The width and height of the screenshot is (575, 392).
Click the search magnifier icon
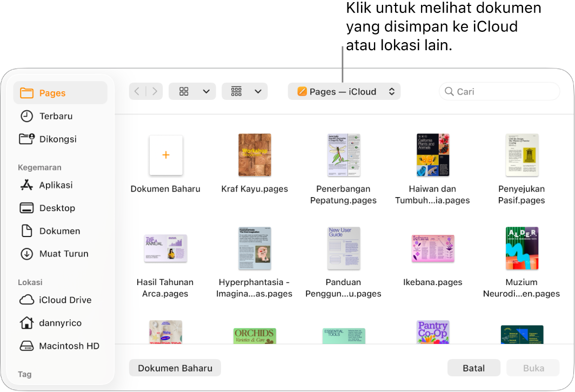click(x=449, y=91)
